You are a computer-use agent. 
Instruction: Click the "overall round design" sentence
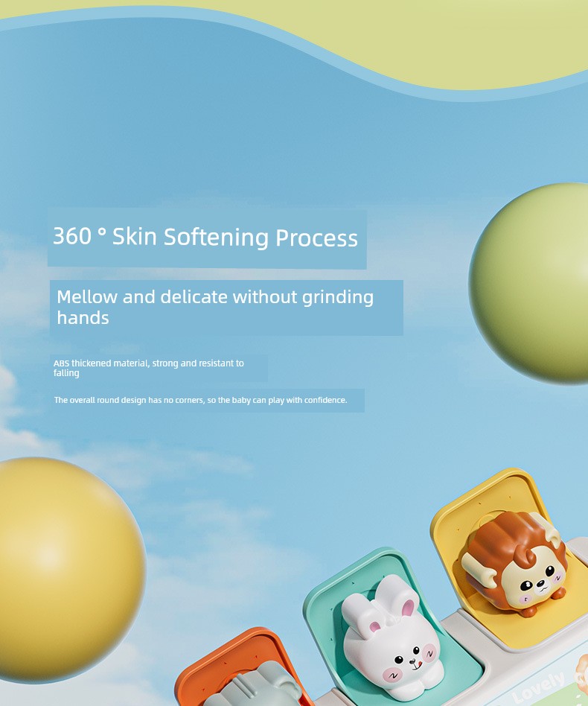coord(201,400)
